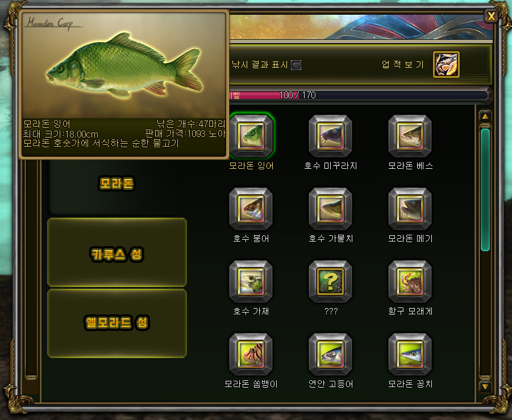Image resolution: width=512 pixels, height=420 pixels.
Task: Select the 호수 가물치 snakehead icon
Action: 330,209
